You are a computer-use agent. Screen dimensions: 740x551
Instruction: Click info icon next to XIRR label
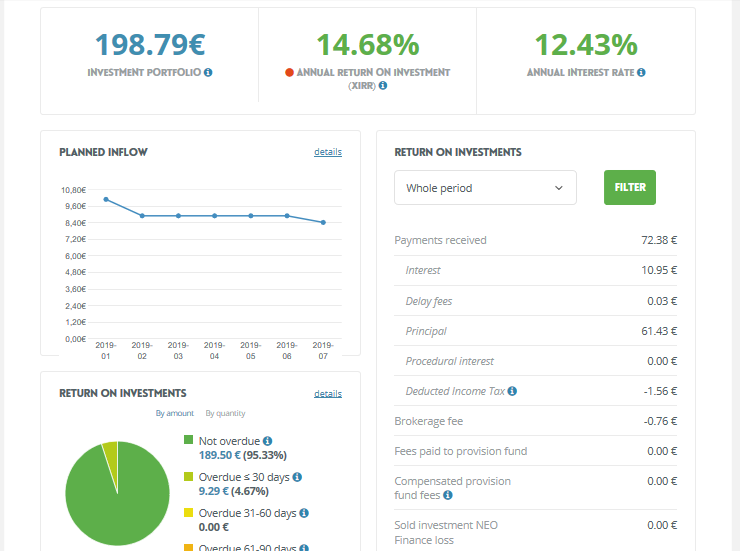coord(383,86)
